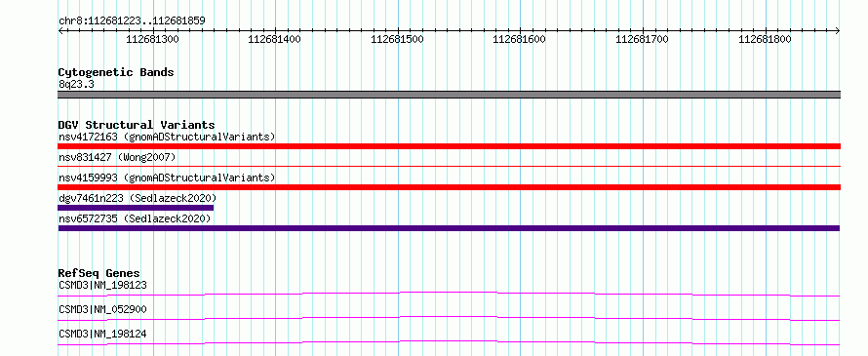The height and width of the screenshot is (356, 868).
Task: Click the Cytogenetic Bands track title
Action: [x=116, y=72]
